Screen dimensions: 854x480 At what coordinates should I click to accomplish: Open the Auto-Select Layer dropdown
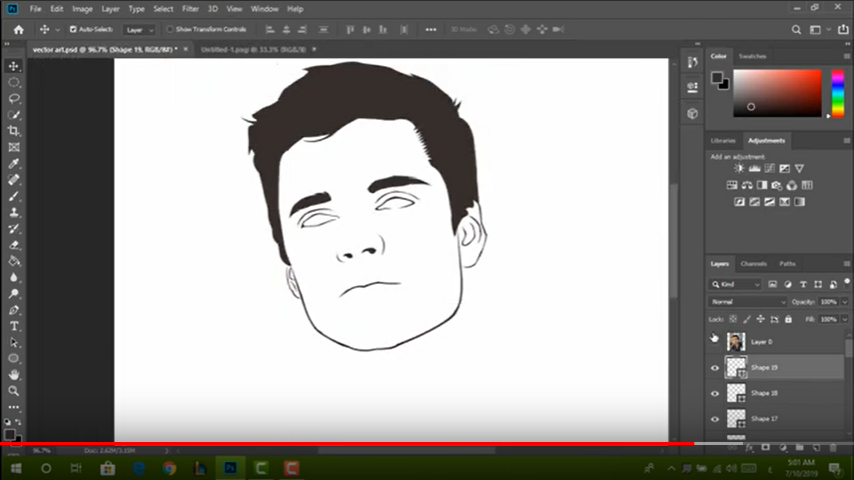(x=139, y=30)
